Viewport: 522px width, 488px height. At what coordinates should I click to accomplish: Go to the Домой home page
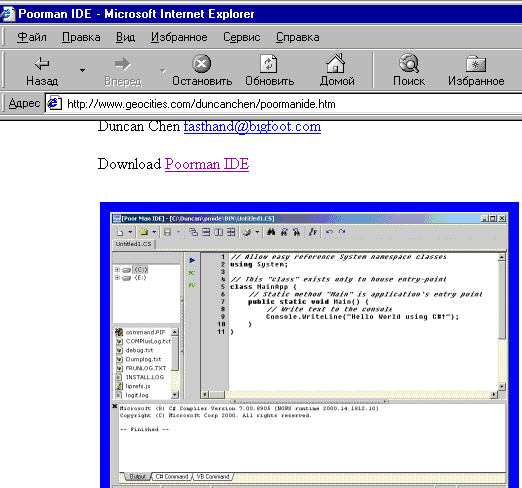coord(337,71)
